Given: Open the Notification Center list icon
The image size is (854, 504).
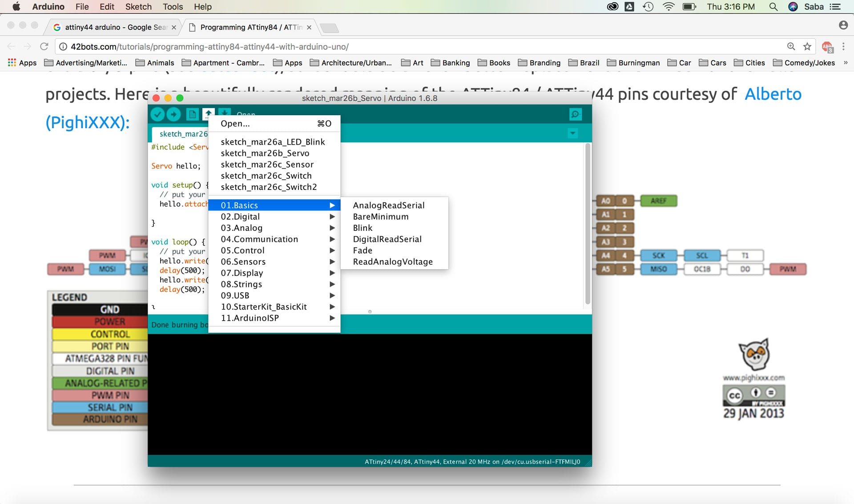Looking at the screenshot, I should [x=835, y=7].
